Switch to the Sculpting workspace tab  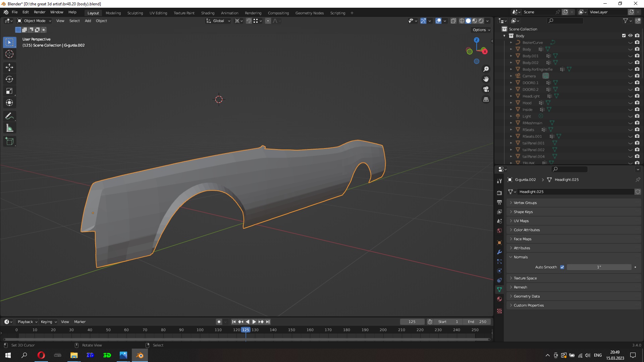point(135,13)
